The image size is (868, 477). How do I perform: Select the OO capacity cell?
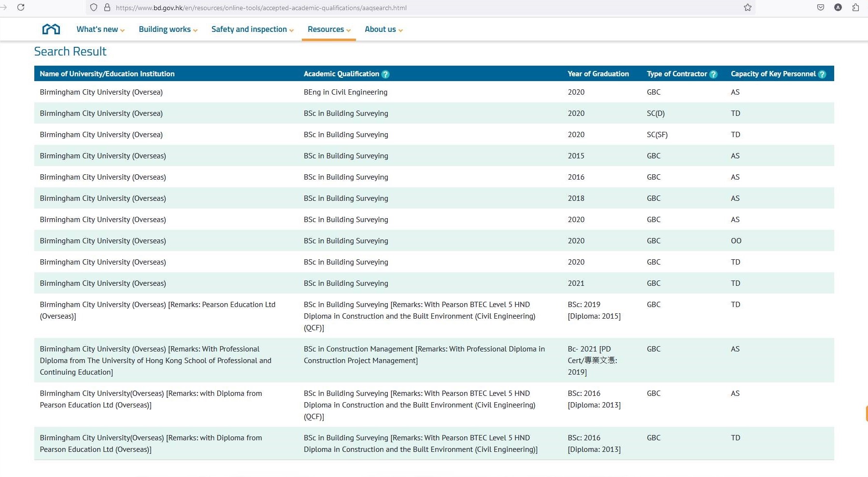coord(736,241)
